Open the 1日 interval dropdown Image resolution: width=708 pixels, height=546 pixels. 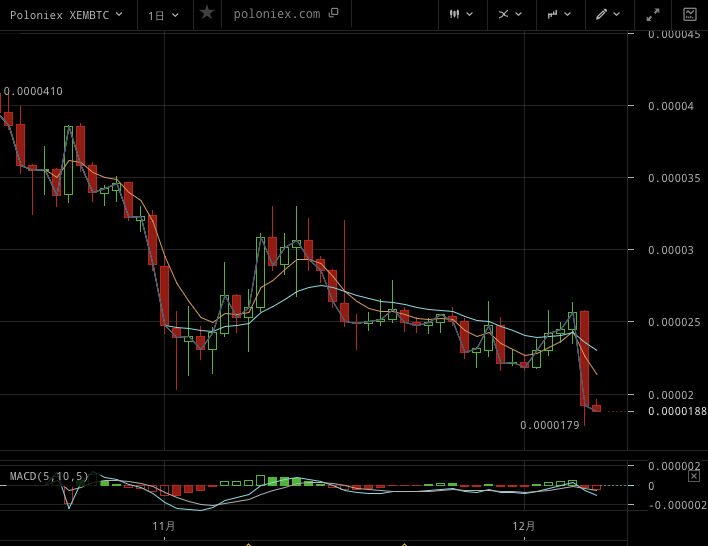coord(163,15)
